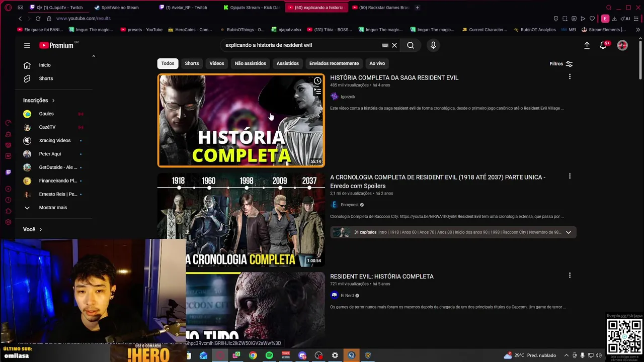Open the Enmynest channel link

(x=350, y=205)
